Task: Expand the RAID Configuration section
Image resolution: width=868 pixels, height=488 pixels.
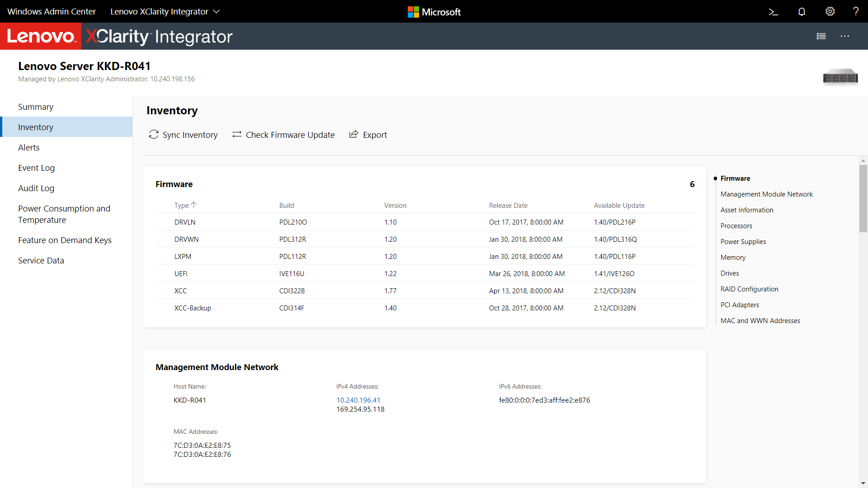Action: [x=749, y=289]
